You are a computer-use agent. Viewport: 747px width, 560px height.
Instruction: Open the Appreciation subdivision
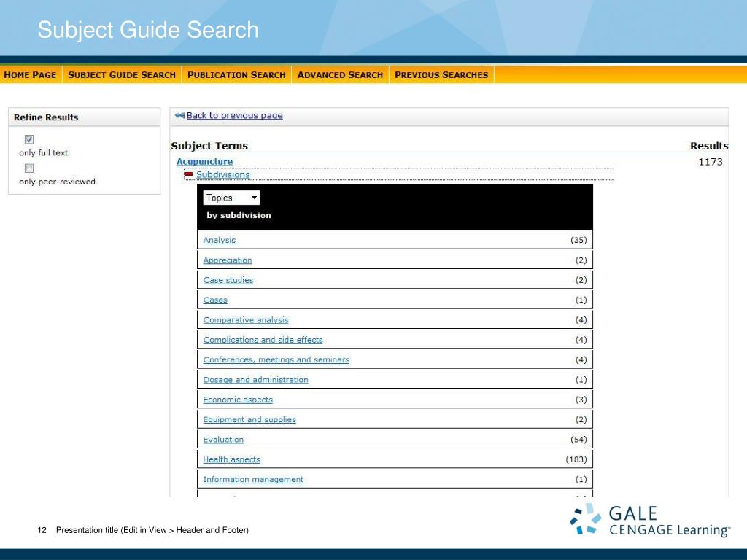(x=228, y=260)
